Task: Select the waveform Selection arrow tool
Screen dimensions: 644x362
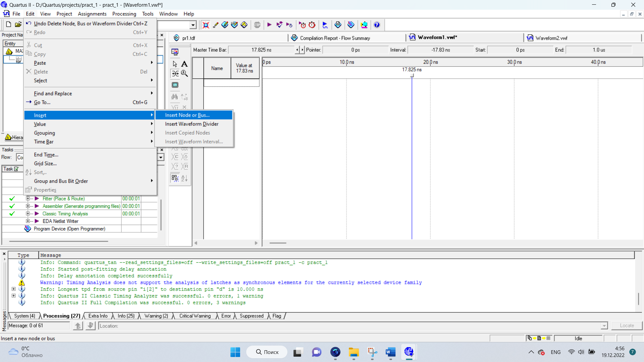Action: [x=175, y=64]
